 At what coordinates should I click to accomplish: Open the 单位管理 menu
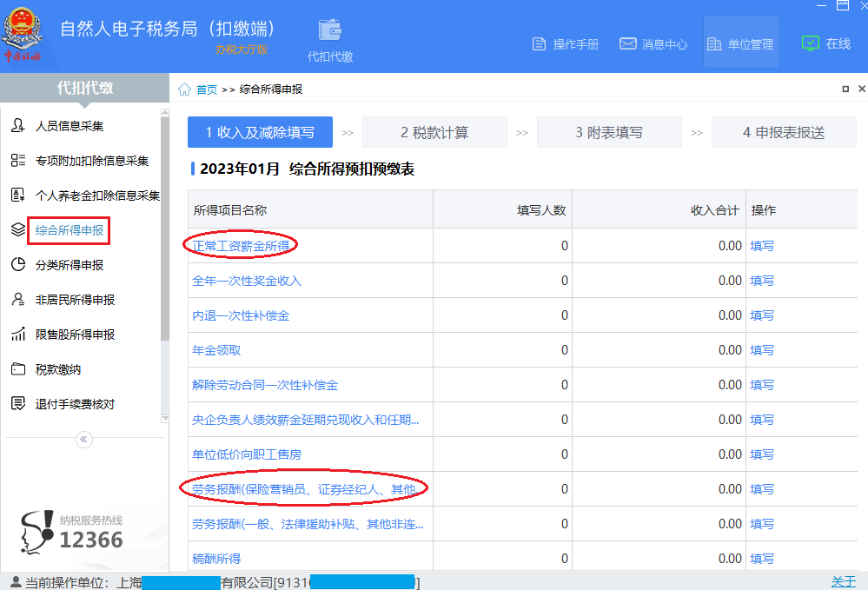(x=740, y=42)
